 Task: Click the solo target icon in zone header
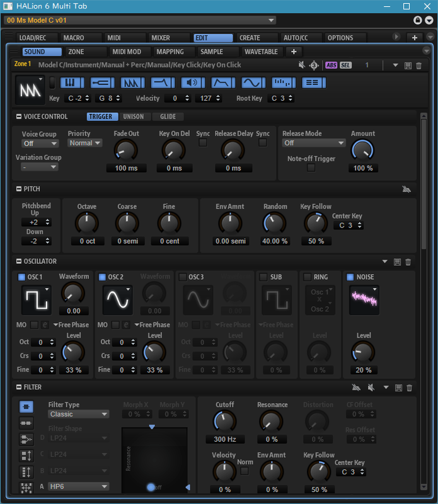click(314, 66)
